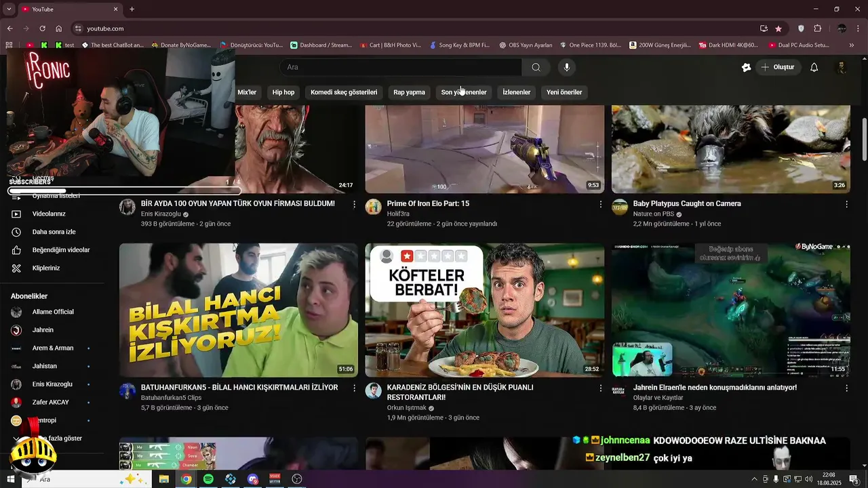Open Orkun Işıtmak channel avatar
The width and height of the screenshot is (868, 488).
coord(374,391)
